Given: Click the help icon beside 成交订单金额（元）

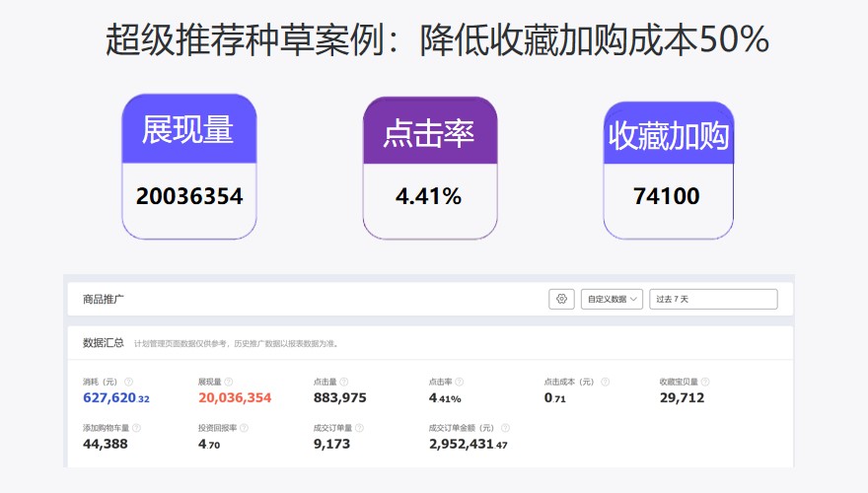Looking at the screenshot, I should point(505,428).
